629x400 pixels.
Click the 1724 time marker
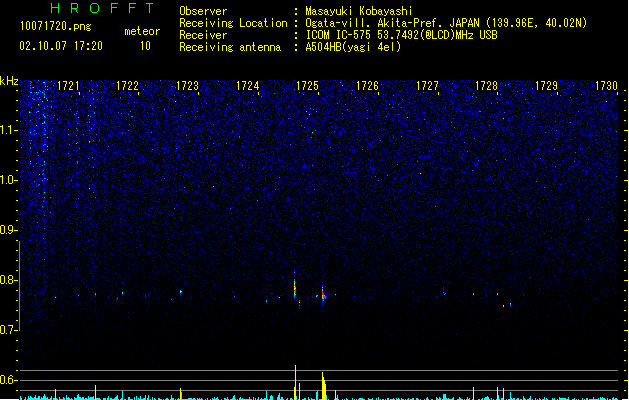[x=248, y=86]
